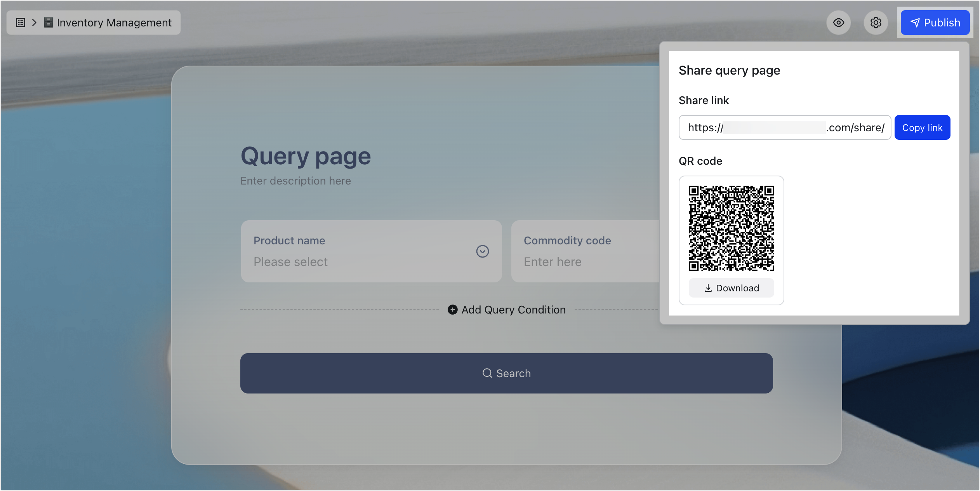Download the QR code image
This screenshot has width=980, height=491.
pos(731,288)
